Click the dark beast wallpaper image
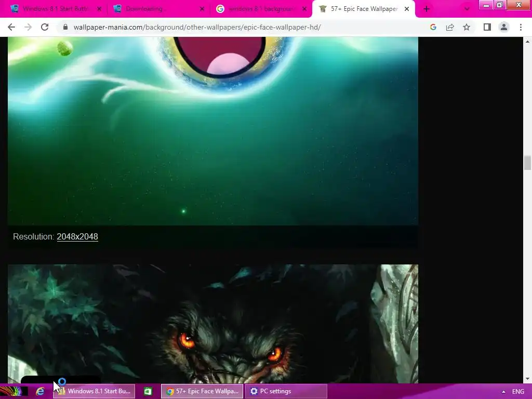 tap(212, 324)
